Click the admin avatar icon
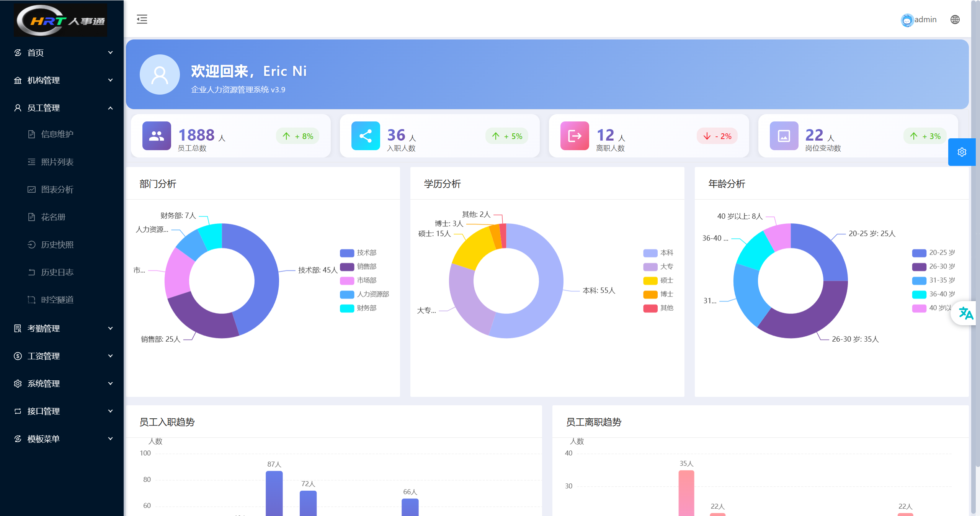This screenshot has height=516, width=980. pyautogui.click(x=907, y=20)
